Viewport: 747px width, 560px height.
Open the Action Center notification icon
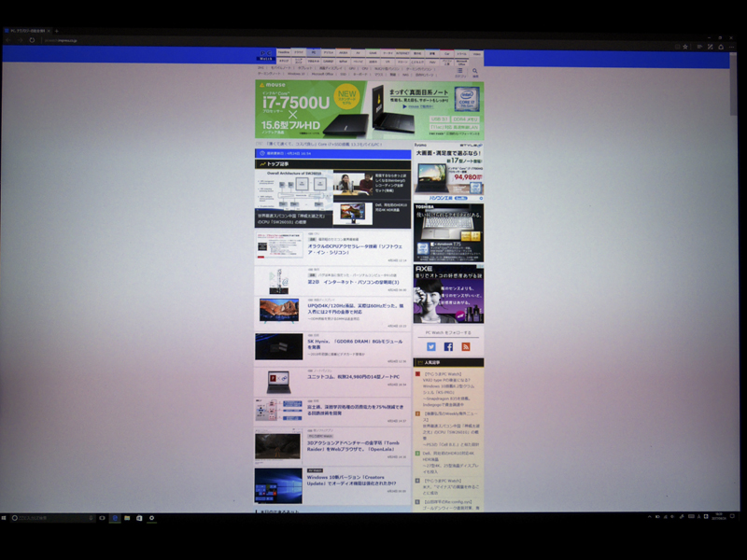tap(732, 516)
